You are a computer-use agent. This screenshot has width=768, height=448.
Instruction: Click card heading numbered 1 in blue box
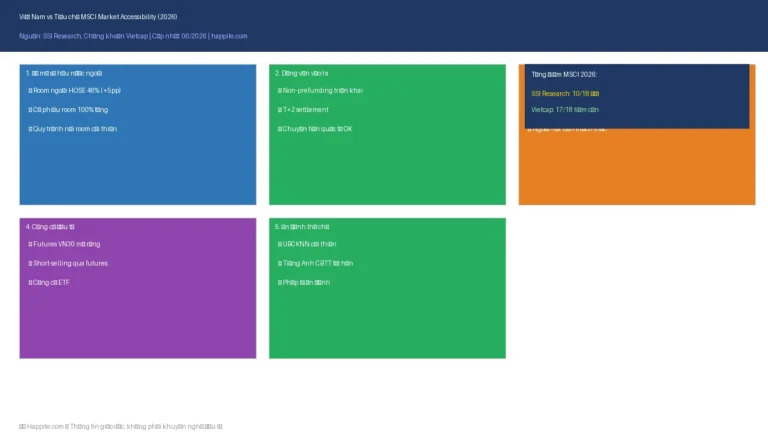(64, 73)
